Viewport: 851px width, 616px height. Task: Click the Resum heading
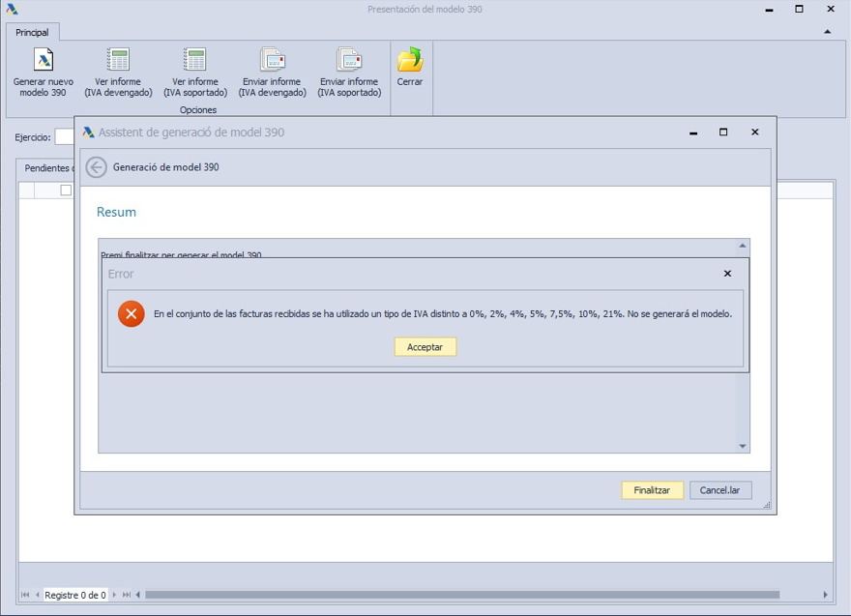coord(116,212)
